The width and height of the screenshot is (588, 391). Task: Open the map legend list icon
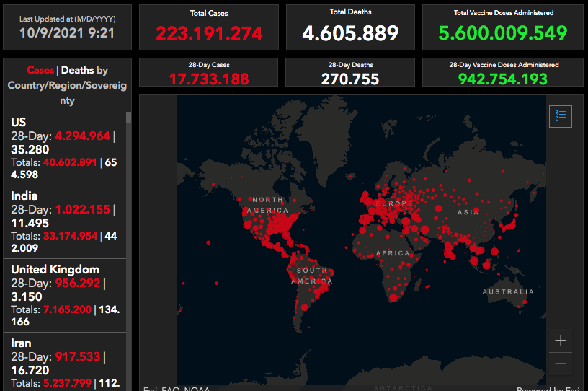pyautogui.click(x=561, y=115)
